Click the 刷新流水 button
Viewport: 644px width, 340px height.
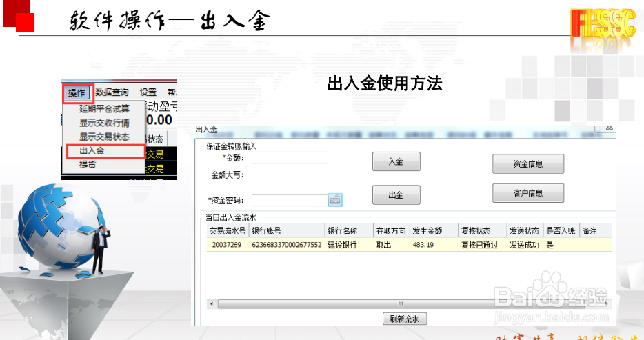tap(405, 319)
